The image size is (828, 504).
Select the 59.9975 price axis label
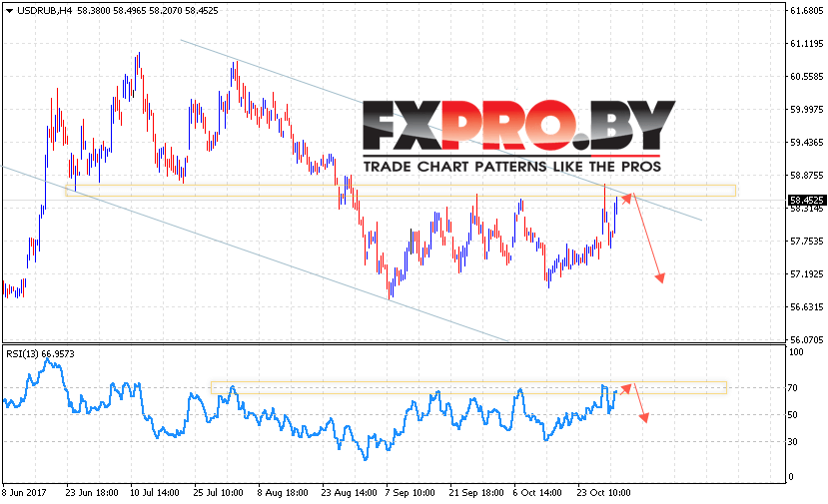tap(807, 109)
